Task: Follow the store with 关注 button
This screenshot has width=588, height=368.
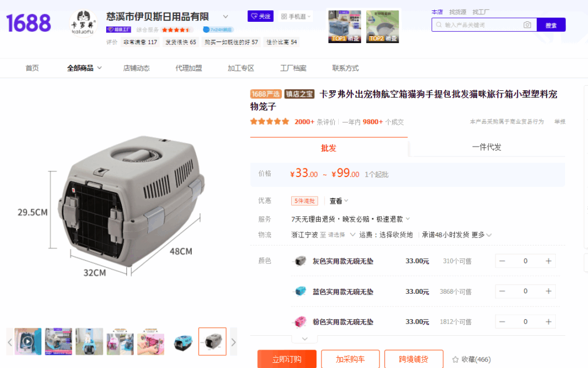Action: pyautogui.click(x=261, y=16)
